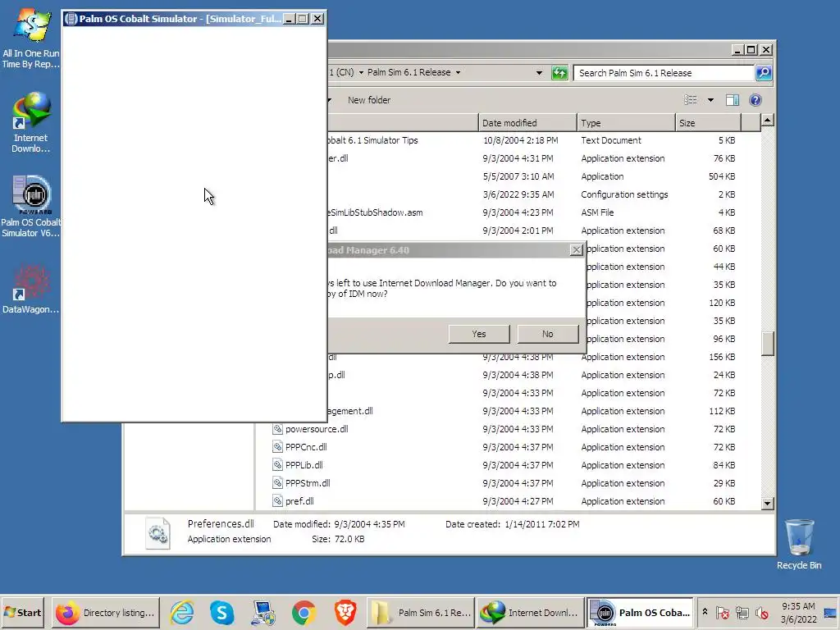The width and height of the screenshot is (840, 630).
Task: Toggle the preview pane icon
Action: [733, 99]
